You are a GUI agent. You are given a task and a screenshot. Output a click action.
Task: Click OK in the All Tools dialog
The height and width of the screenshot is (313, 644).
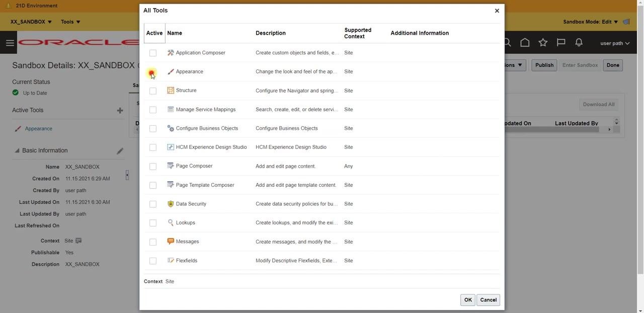coord(468,300)
